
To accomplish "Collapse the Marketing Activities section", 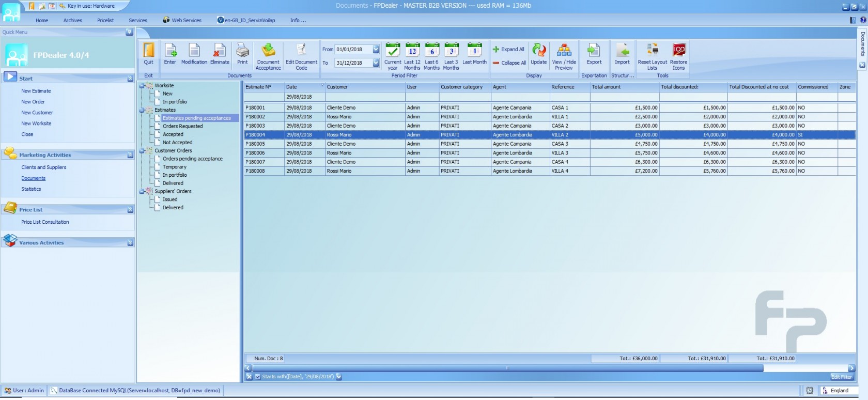I will click(x=130, y=155).
